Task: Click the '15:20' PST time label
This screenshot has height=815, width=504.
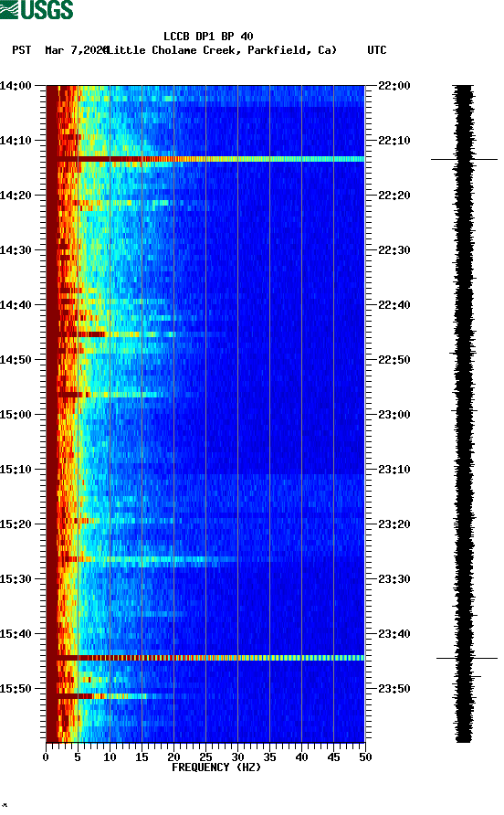Action: pyautogui.click(x=16, y=524)
